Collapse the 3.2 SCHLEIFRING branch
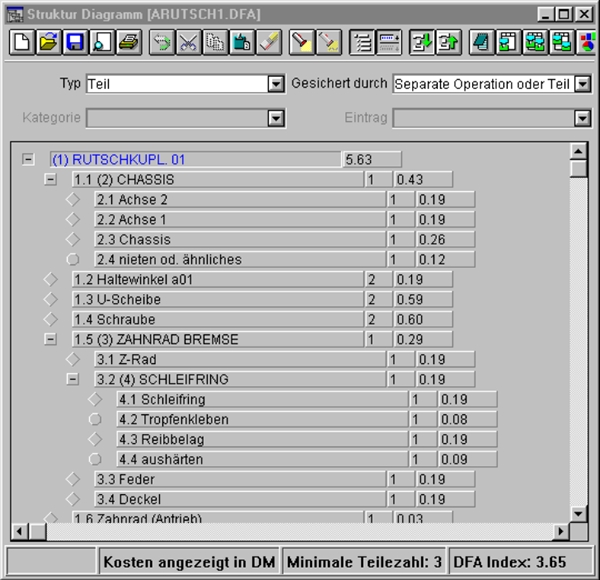This screenshot has height=580, width=600. click(x=72, y=379)
